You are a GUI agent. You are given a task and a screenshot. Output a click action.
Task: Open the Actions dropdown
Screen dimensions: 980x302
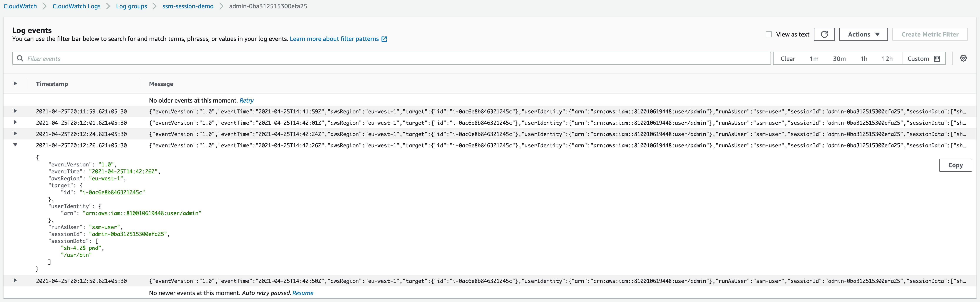click(863, 34)
